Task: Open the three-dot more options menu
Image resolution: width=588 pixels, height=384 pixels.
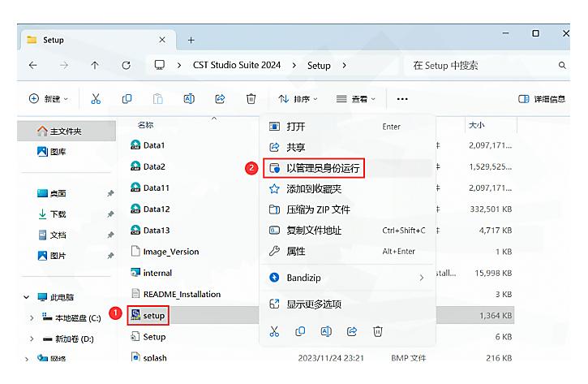Action: (x=402, y=99)
